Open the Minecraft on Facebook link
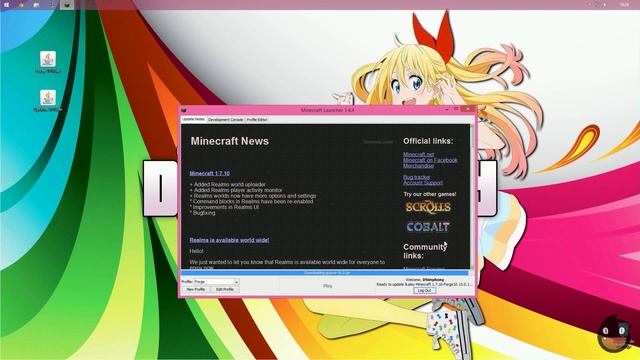The image size is (640, 360). 430,160
